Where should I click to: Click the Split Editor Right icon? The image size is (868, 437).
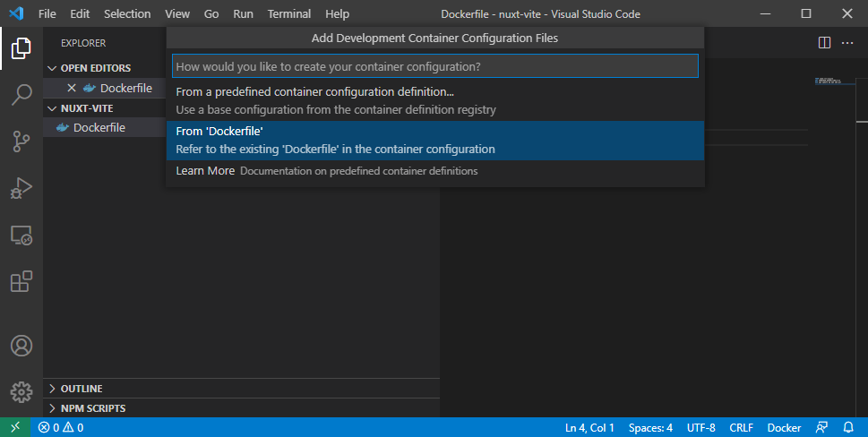point(824,43)
